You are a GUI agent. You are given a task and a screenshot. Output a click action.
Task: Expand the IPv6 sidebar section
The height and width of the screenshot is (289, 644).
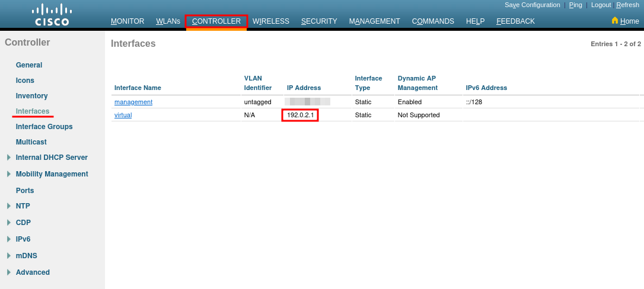tap(8, 239)
